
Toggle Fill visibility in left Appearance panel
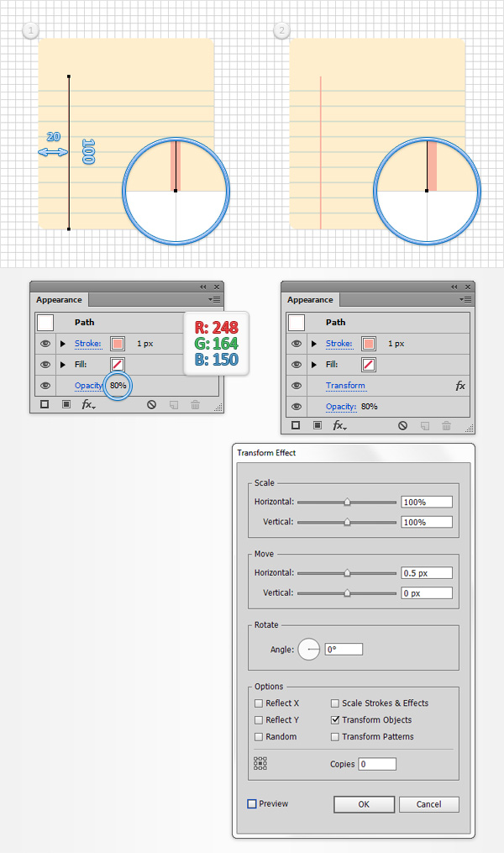45,365
